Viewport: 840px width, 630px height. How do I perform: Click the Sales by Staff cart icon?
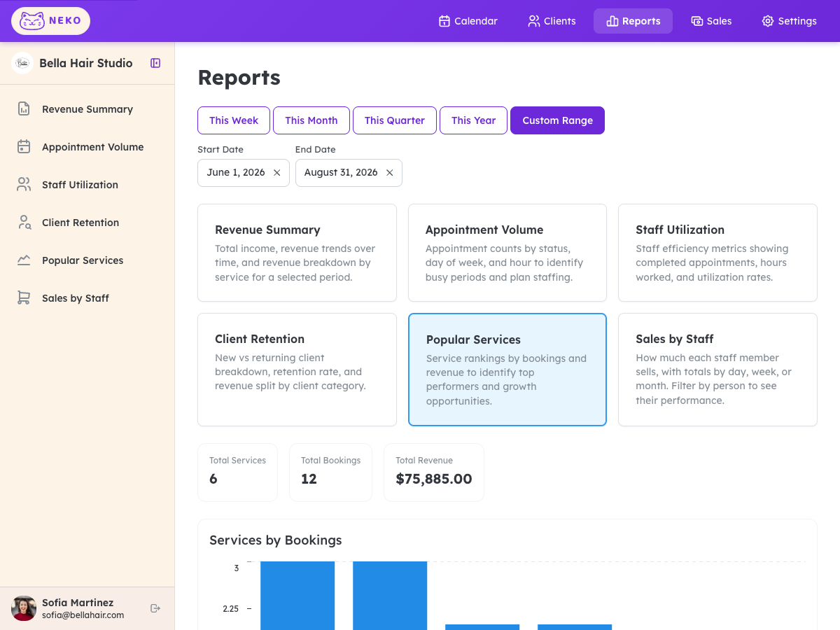24,297
